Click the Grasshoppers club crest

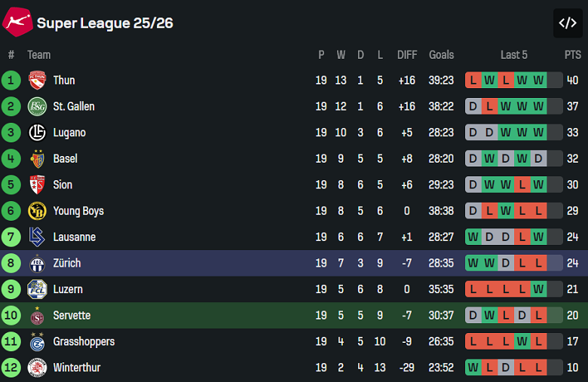click(x=37, y=341)
